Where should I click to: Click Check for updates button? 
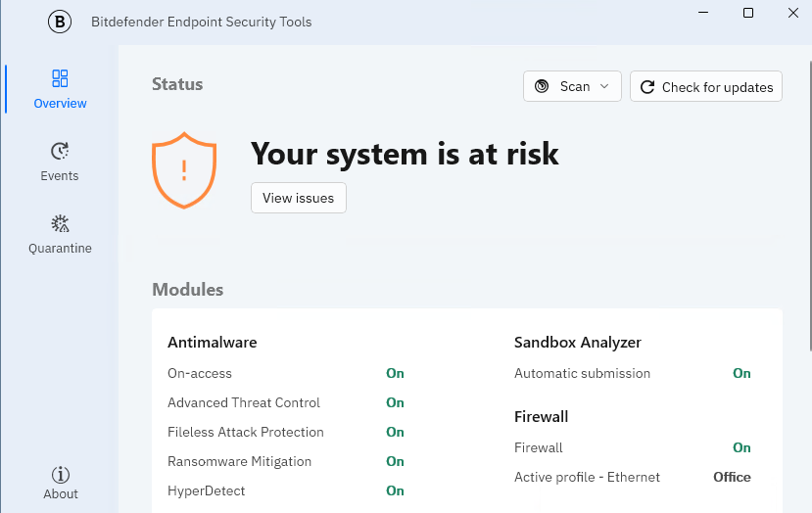[x=706, y=87]
